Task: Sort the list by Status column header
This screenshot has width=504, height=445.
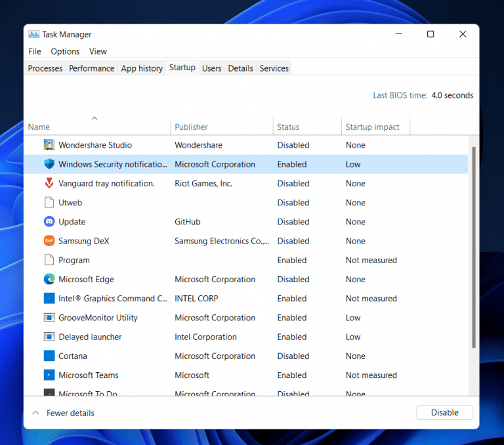Action: tap(288, 127)
